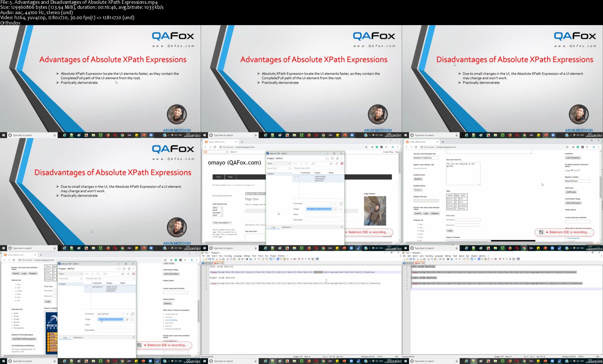The width and height of the screenshot is (603, 364).
Task: Click the ClickAfterTextDissappears button in the 00:11:40 frame
Action: [x=24, y=339]
